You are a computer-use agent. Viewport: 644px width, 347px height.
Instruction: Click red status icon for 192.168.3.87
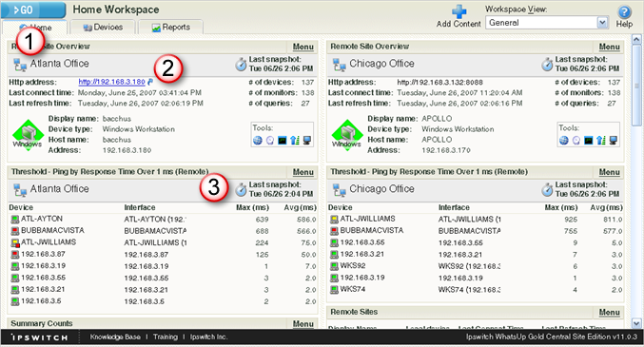(x=15, y=255)
